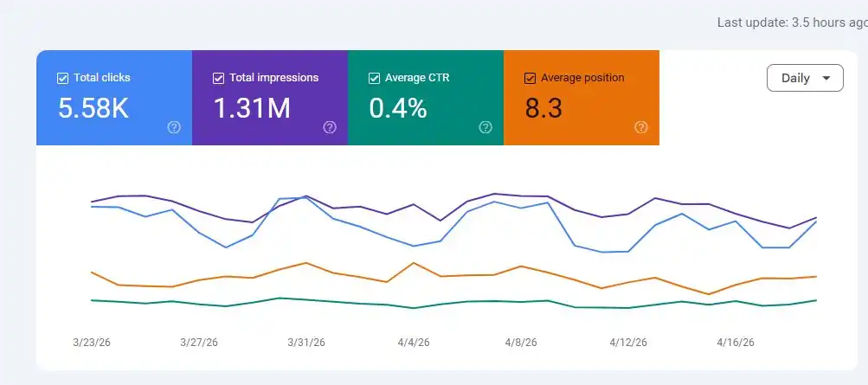Click the 8.3 average position value
Screen dimensions: 868x385
543,108
